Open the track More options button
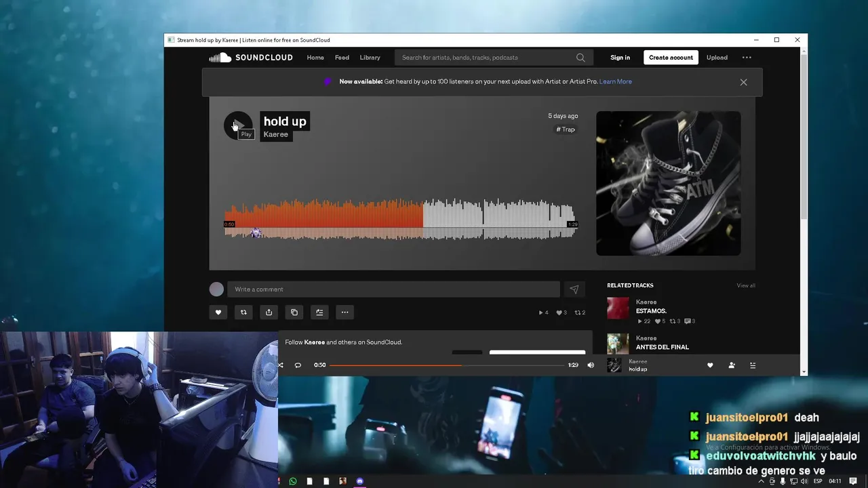The height and width of the screenshot is (488, 868). pyautogui.click(x=344, y=312)
